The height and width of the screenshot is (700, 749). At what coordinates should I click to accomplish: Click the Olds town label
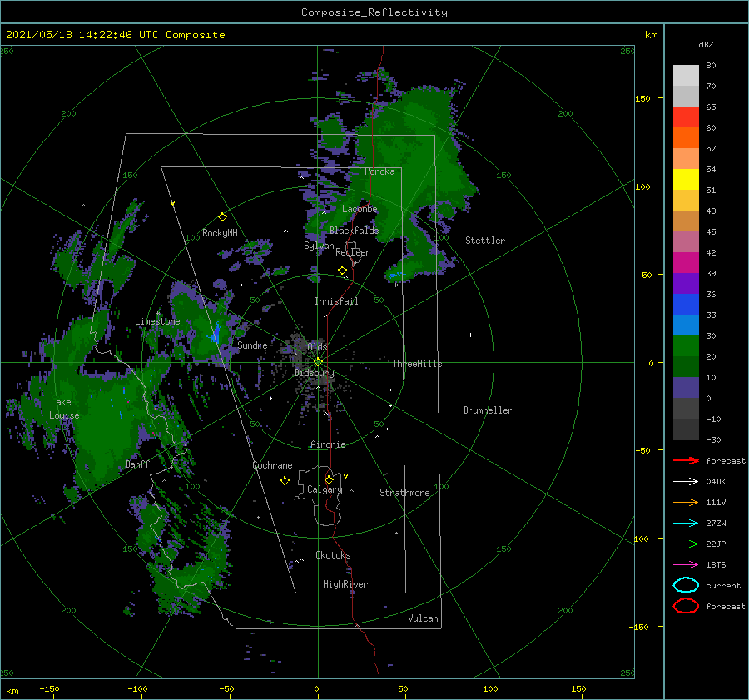click(317, 346)
